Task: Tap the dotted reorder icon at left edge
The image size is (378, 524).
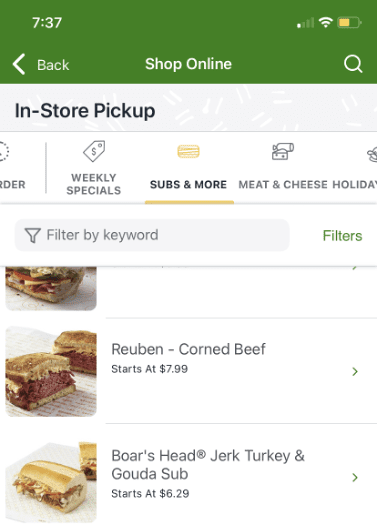Action: tap(4, 152)
